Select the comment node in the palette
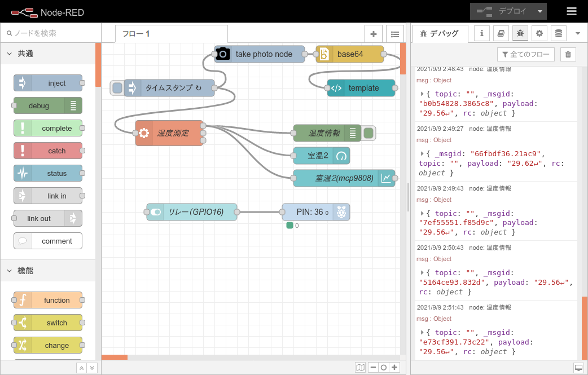 (48, 241)
